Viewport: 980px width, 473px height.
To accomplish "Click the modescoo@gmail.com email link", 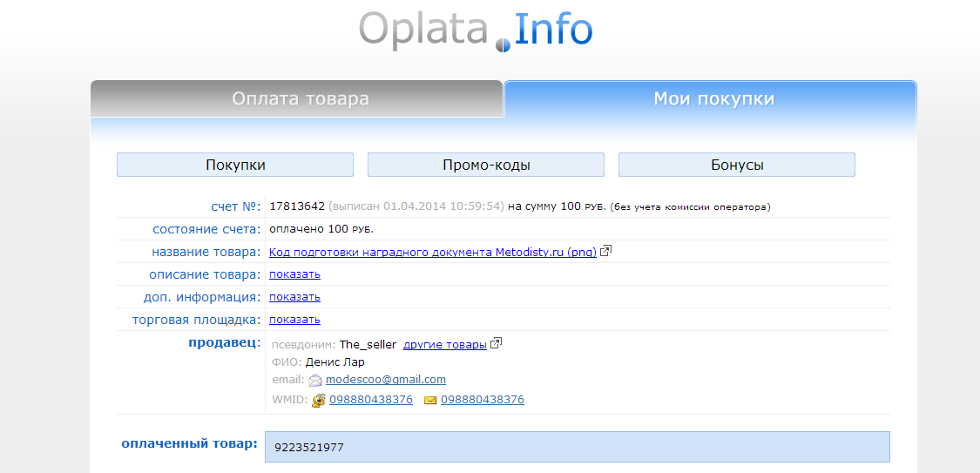I will [385, 380].
